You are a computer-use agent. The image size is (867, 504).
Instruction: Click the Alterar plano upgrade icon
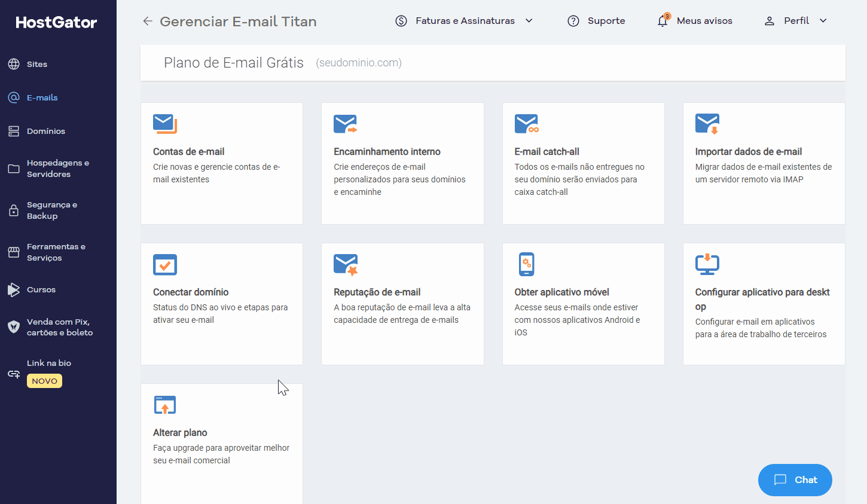(165, 405)
